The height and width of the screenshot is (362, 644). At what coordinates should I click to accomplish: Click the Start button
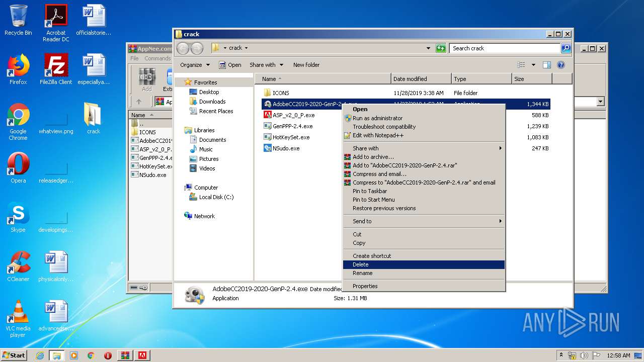pos(14,355)
